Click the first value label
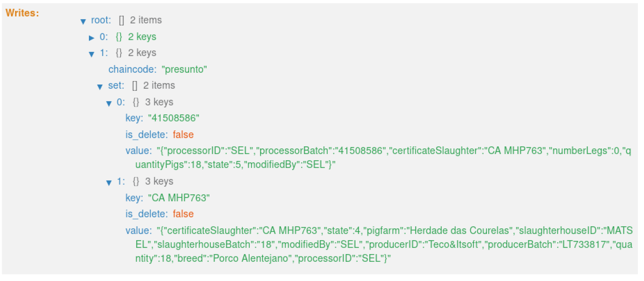This screenshot has height=281, width=644. coord(139,151)
